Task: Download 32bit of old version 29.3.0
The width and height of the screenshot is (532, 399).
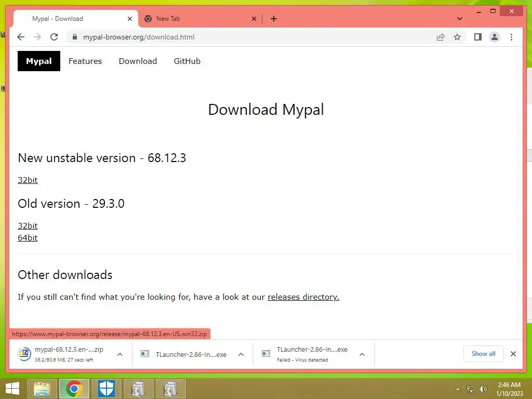Action: point(28,225)
